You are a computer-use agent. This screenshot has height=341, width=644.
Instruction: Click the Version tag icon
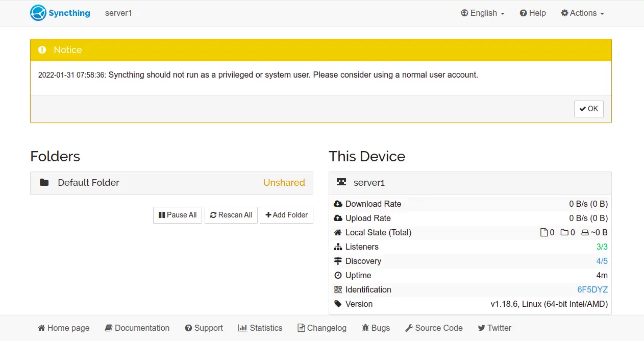[338, 304]
